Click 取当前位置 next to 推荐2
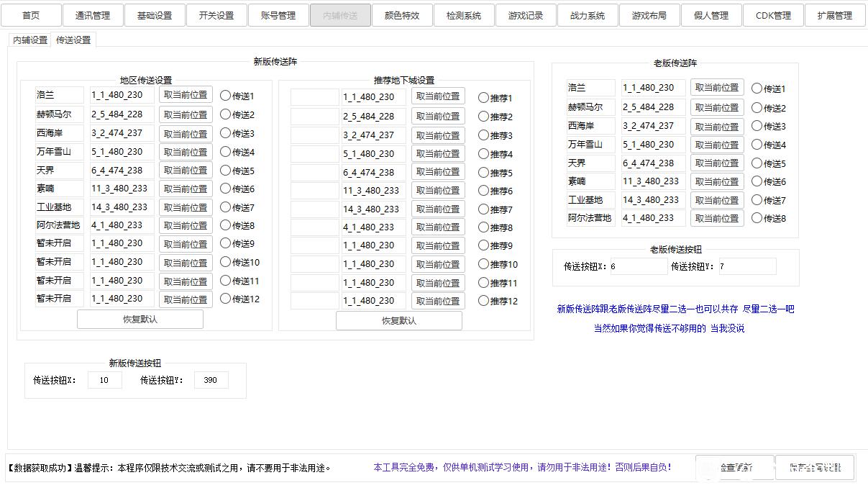 pos(438,116)
